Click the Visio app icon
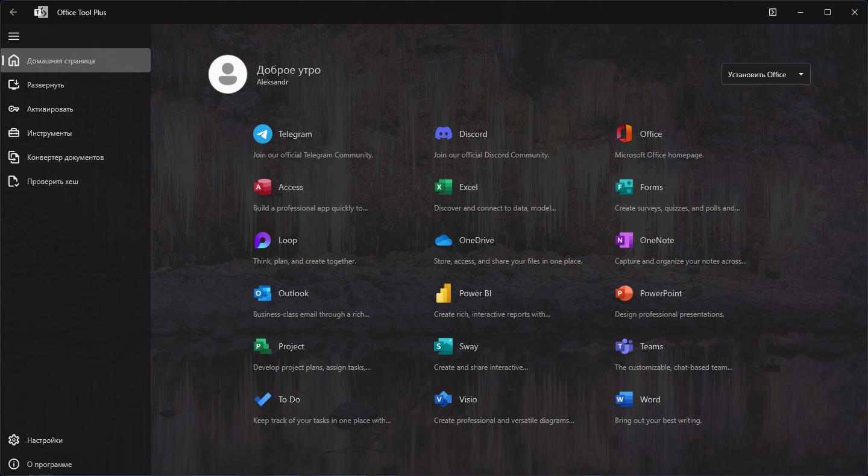 point(444,399)
